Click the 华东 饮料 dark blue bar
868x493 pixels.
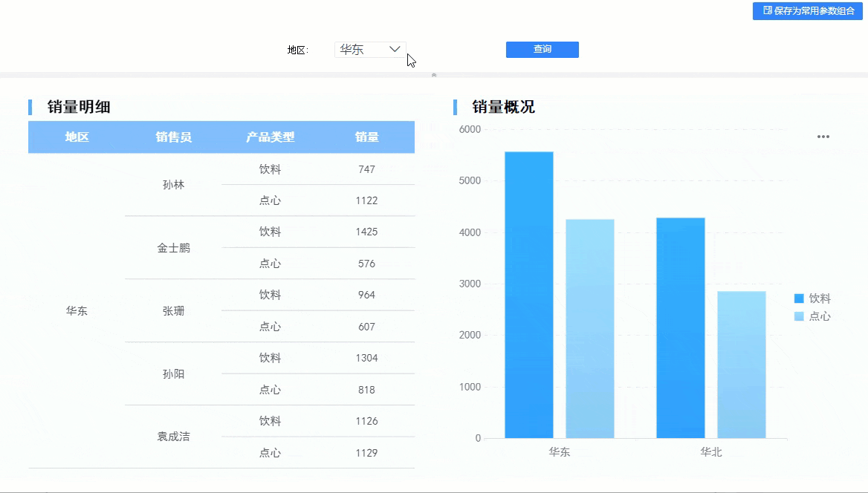(x=528, y=295)
